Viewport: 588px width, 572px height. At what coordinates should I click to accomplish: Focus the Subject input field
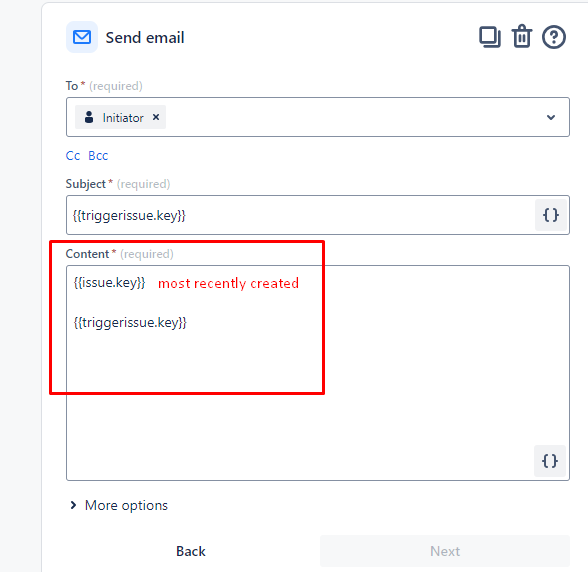click(300, 215)
